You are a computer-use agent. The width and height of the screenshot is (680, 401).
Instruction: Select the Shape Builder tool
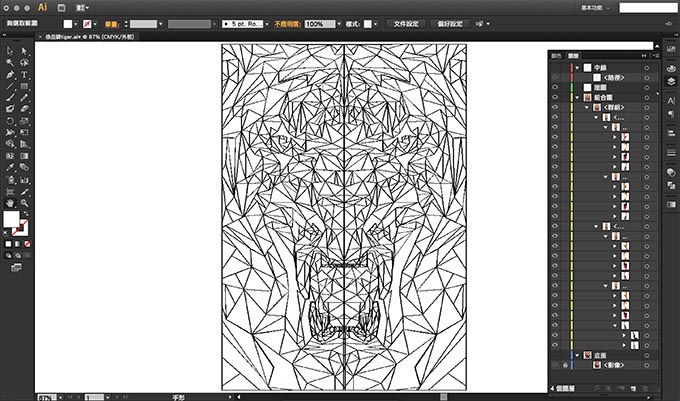pyautogui.click(x=10, y=144)
